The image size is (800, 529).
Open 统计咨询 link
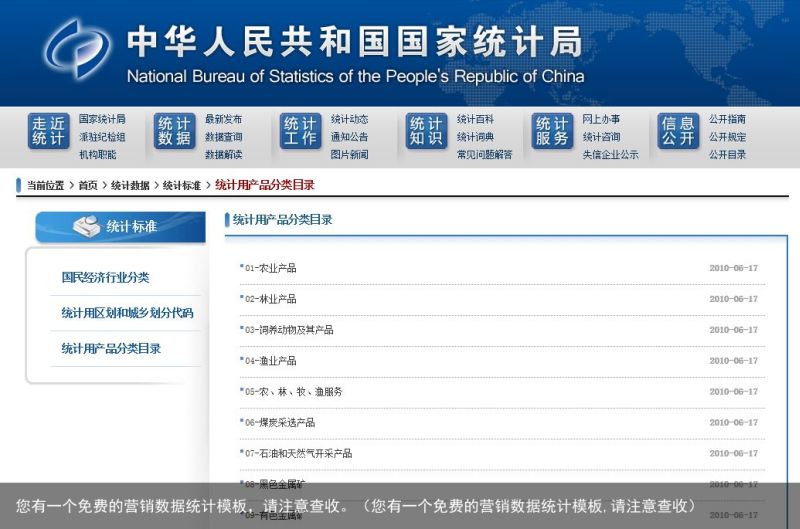coord(601,137)
